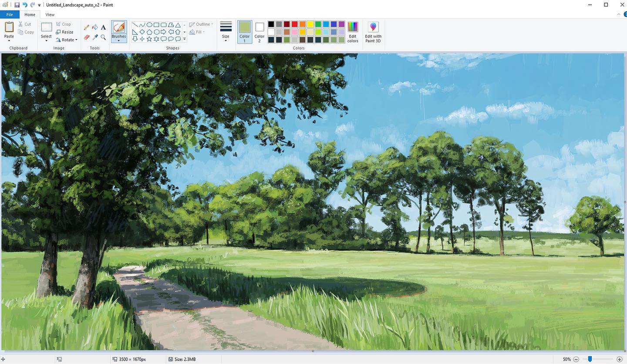Click the Crop button
The image size is (627, 364).
pyautogui.click(x=63, y=24)
